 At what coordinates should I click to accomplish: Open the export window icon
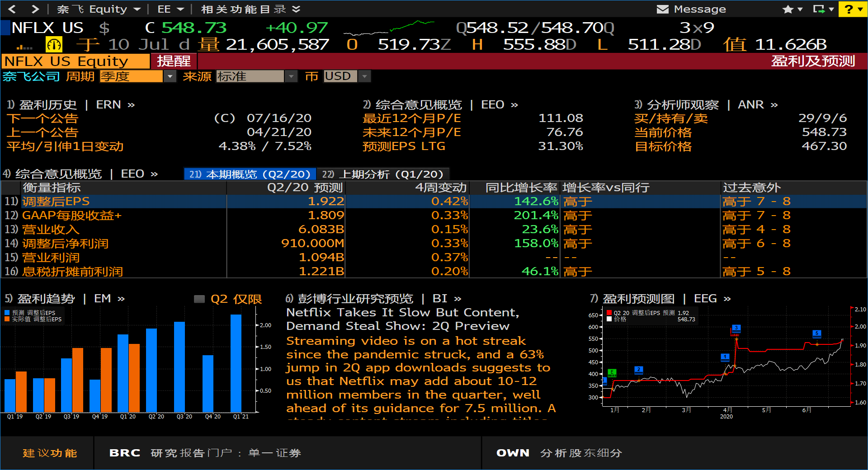(819, 9)
